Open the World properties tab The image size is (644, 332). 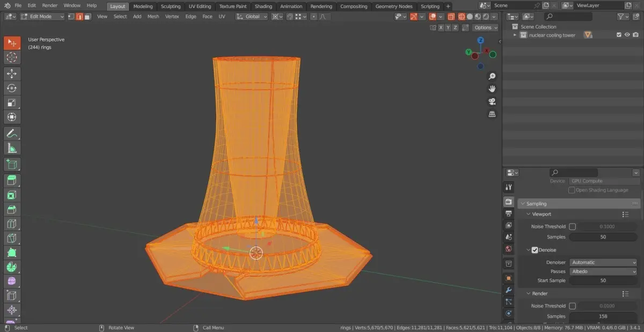point(509,249)
